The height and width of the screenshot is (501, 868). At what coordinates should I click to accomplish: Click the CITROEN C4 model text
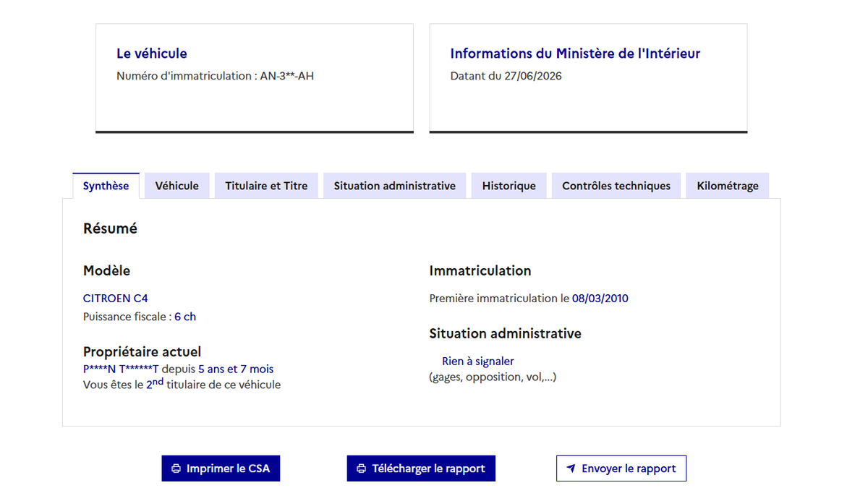pos(116,298)
